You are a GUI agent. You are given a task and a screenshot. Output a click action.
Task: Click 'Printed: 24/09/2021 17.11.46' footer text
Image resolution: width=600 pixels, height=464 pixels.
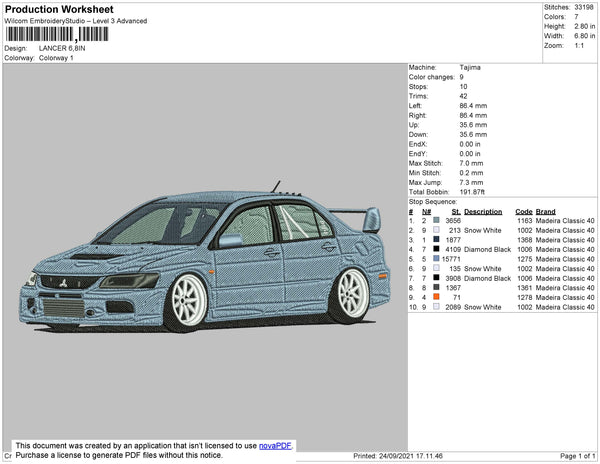(398, 456)
